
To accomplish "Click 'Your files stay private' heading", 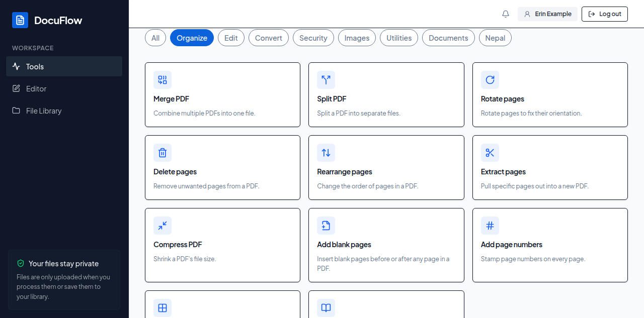I will (x=63, y=264).
